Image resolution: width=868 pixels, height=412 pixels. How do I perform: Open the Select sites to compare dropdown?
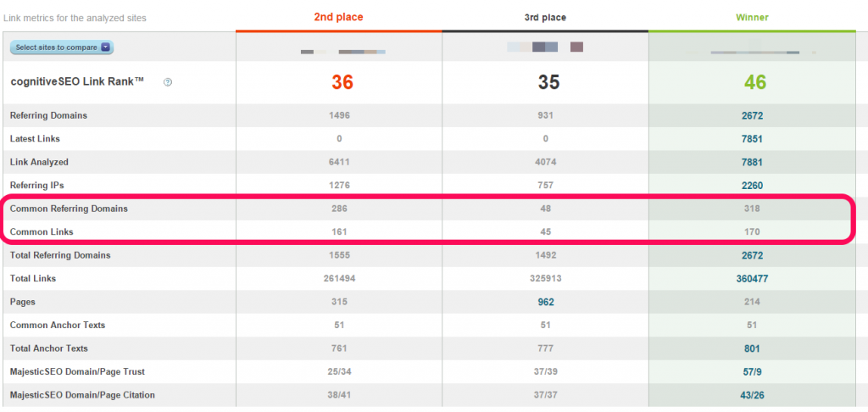[62, 47]
